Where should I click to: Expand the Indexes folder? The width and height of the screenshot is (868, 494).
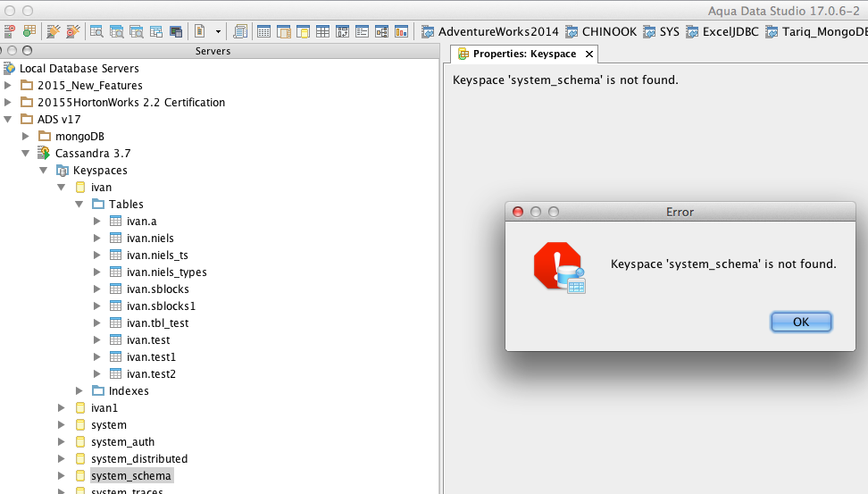tap(79, 390)
